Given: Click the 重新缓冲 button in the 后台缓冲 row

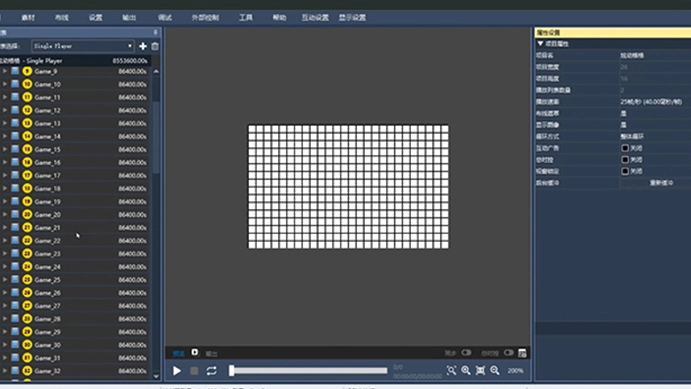Looking at the screenshot, I should point(661,182).
